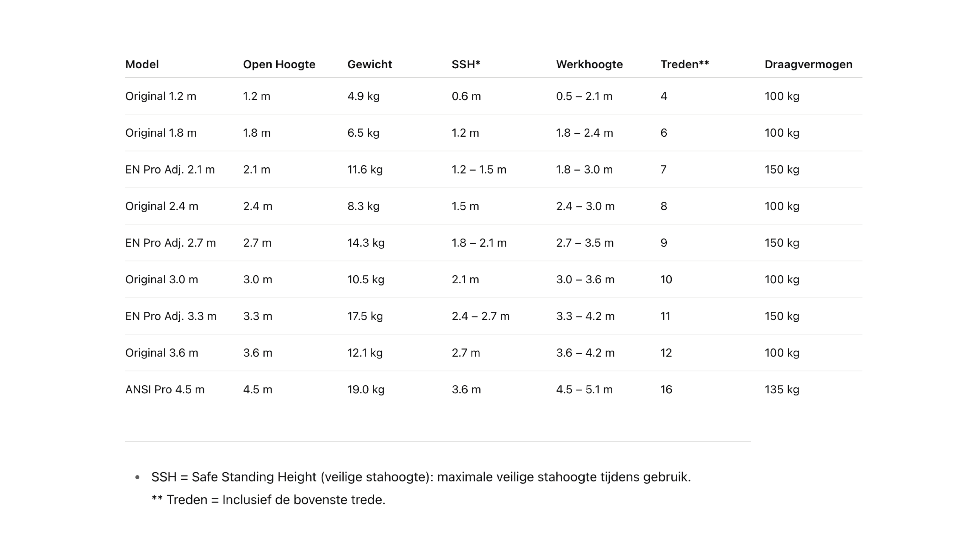The image size is (980, 553).
Task: Click the Treden** column header
Action: [x=684, y=64]
